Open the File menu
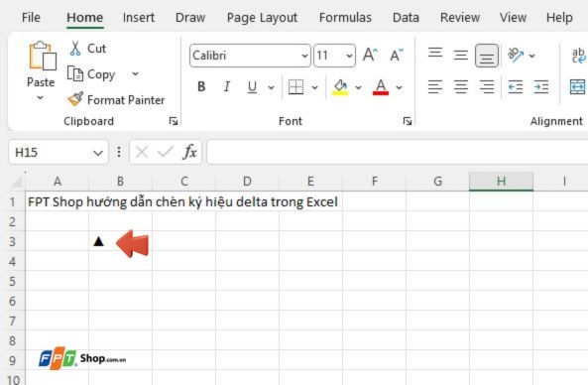 [31, 17]
